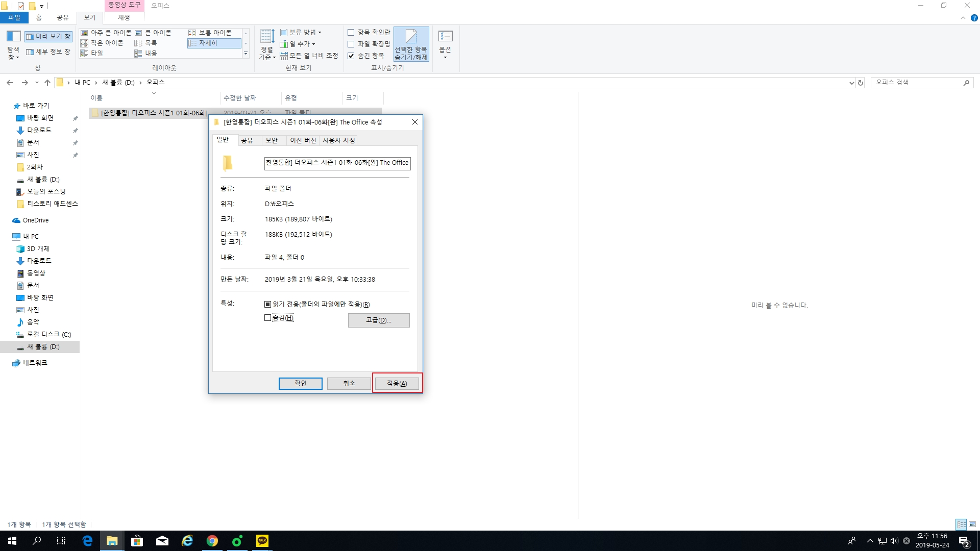Switch to the security (보안) tab

click(272, 140)
